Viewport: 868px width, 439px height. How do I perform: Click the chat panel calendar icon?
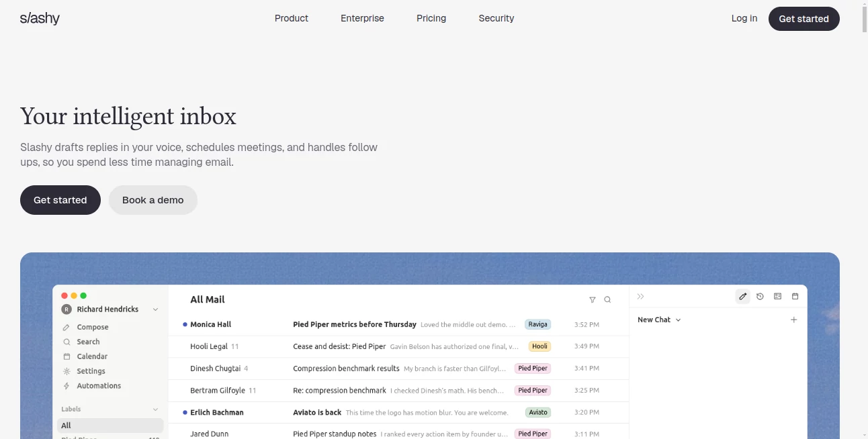click(x=795, y=297)
